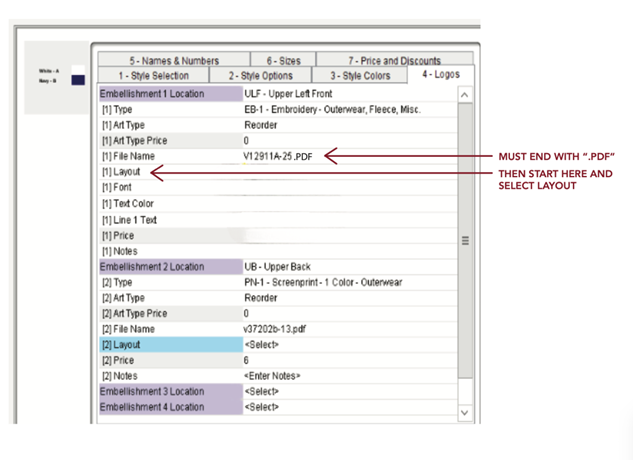Click the [1] Layout row value

348,172
